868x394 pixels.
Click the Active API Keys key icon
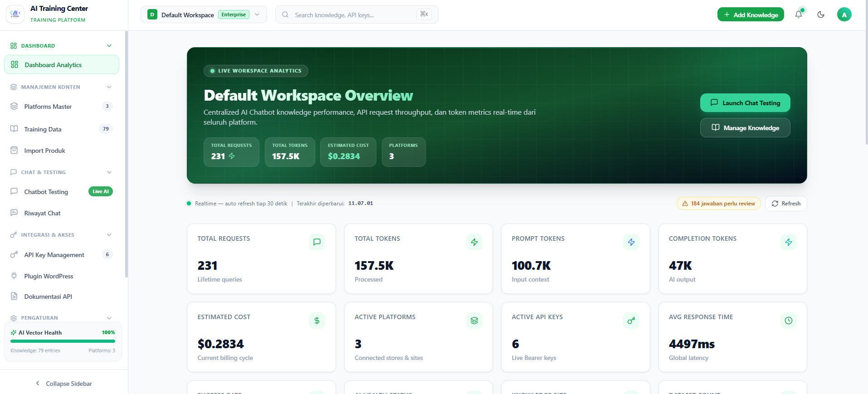631,321
